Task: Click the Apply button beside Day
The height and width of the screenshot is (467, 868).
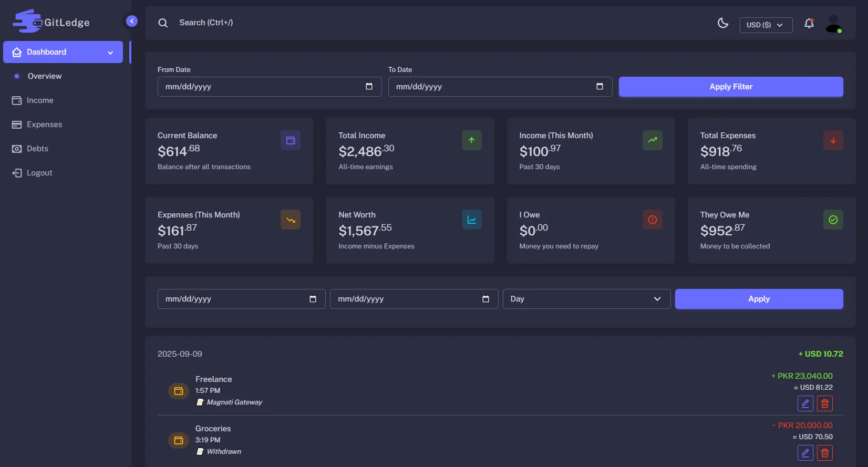Action: (759, 299)
